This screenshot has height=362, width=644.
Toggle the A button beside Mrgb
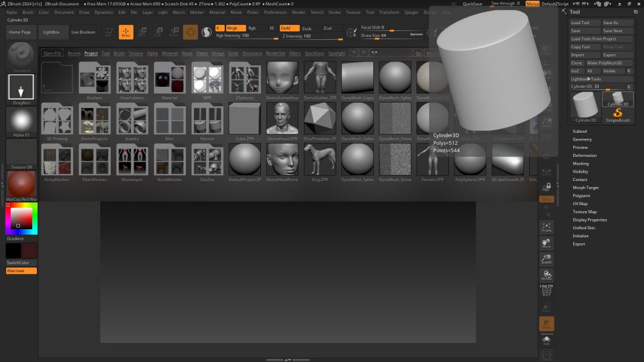(x=219, y=28)
